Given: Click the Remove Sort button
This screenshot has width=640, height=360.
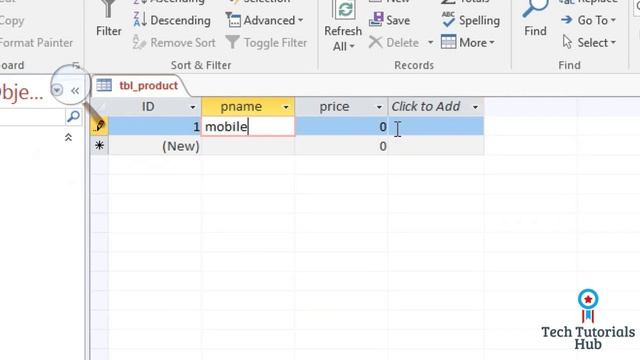Looking at the screenshot, I should pos(174,42).
